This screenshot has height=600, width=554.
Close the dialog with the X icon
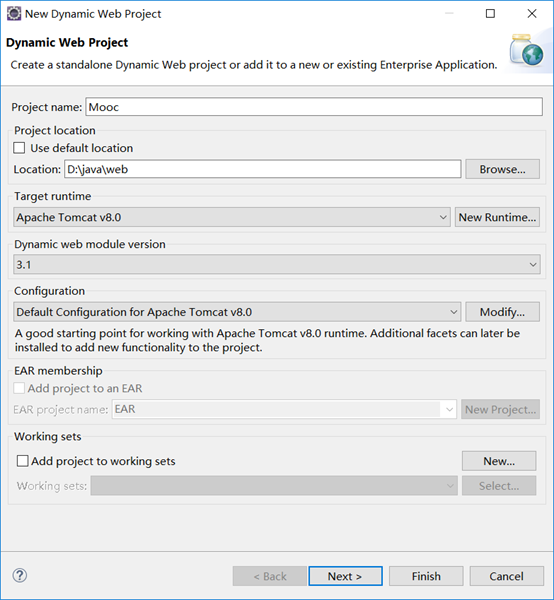point(532,14)
